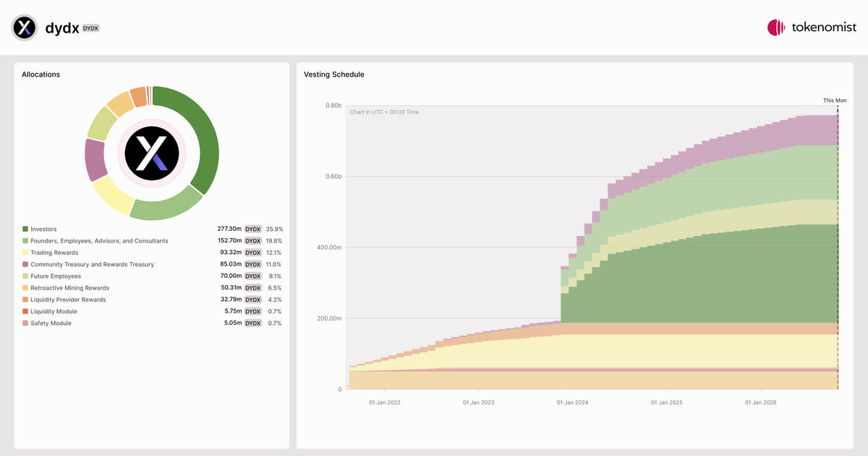Click the 32.79m Liquidity Provider amount
The width and height of the screenshot is (868, 456).
[231, 300]
